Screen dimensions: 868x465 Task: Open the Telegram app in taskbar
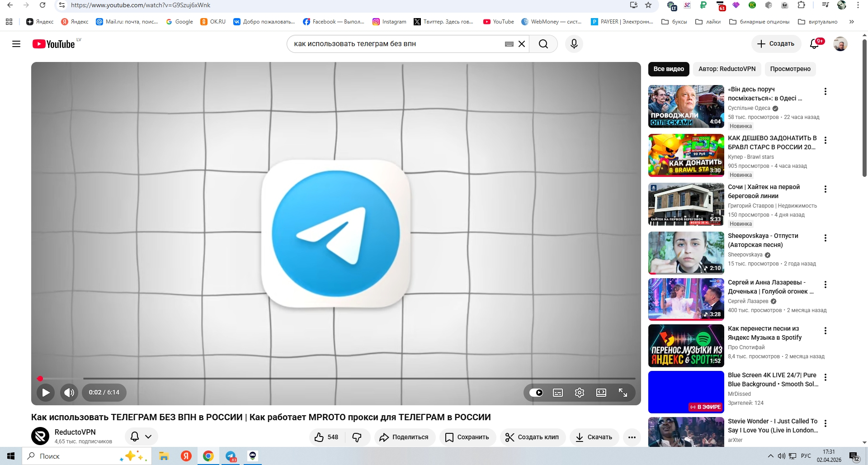[x=231, y=456]
